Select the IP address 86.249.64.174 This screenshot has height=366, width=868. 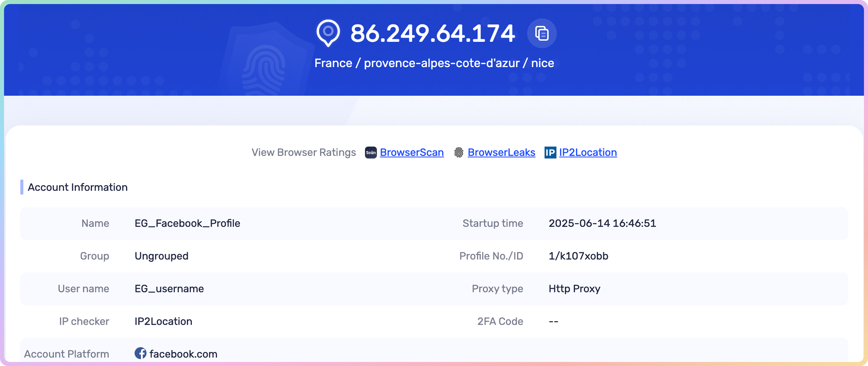tap(433, 33)
